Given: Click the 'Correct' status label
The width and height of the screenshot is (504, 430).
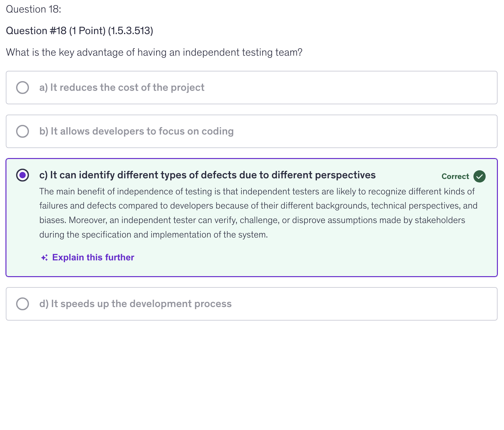Looking at the screenshot, I should 455,176.
